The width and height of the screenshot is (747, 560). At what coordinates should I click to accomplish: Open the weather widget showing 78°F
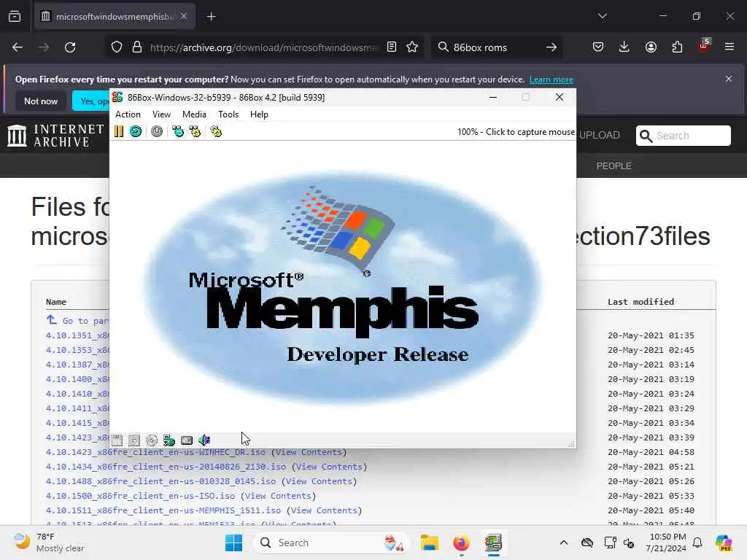(x=49, y=542)
